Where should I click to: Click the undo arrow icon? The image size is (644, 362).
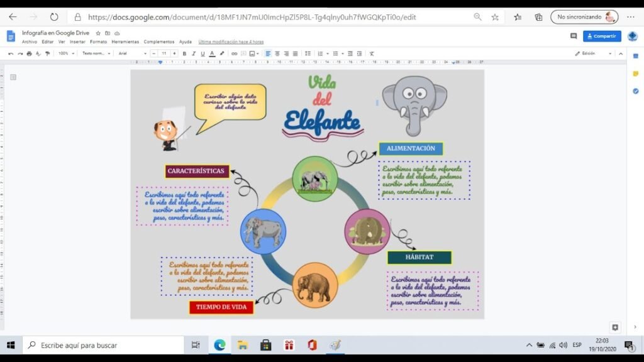point(11,54)
